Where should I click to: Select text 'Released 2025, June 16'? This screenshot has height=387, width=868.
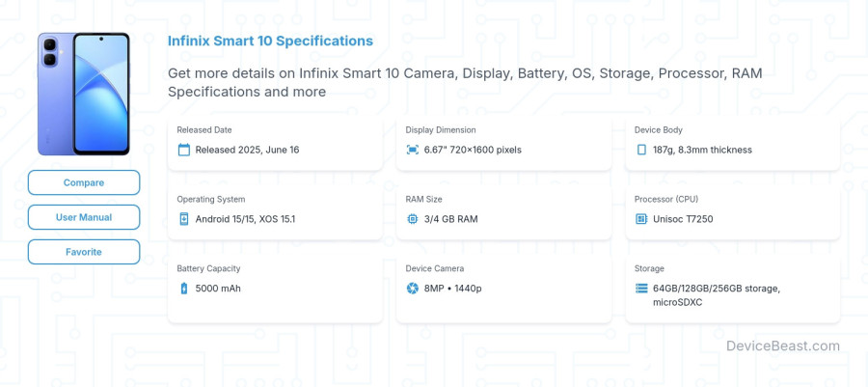pos(248,150)
